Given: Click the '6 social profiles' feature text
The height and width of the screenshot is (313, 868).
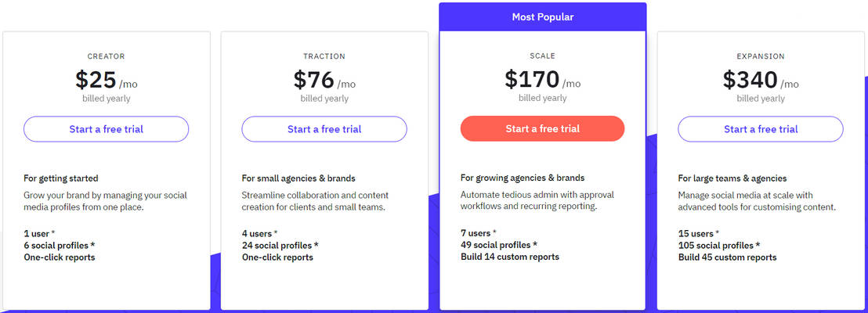Looking at the screenshot, I should click(61, 245).
